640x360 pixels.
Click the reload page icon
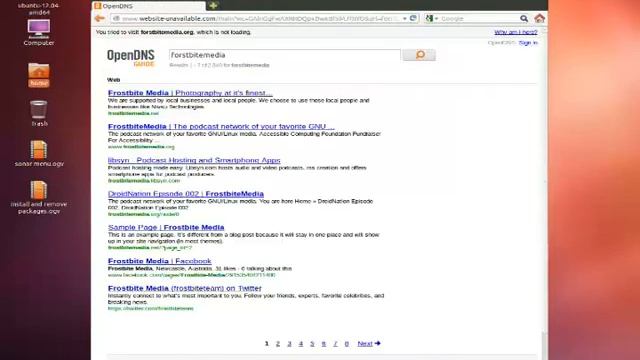(413, 18)
